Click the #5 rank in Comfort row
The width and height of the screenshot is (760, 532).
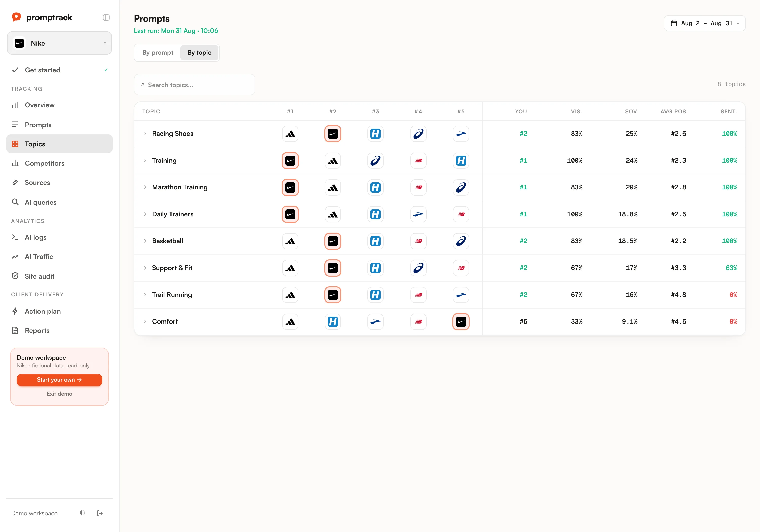coord(523,321)
